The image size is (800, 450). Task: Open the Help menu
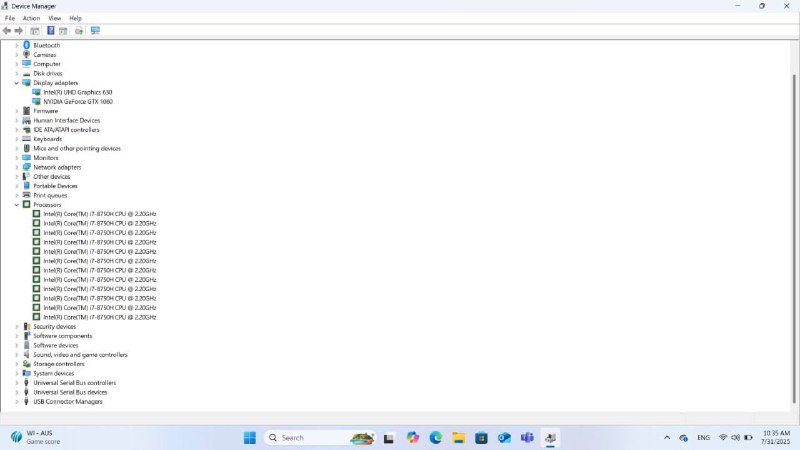[76, 18]
